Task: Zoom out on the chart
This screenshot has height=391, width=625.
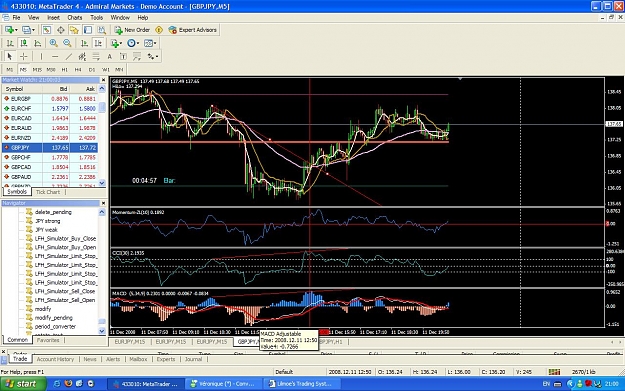Action: (x=67, y=43)
